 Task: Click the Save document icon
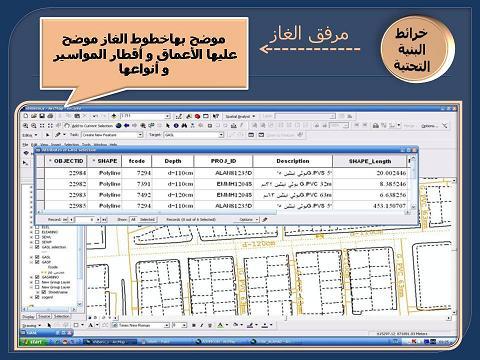click(x=42, y=116)
